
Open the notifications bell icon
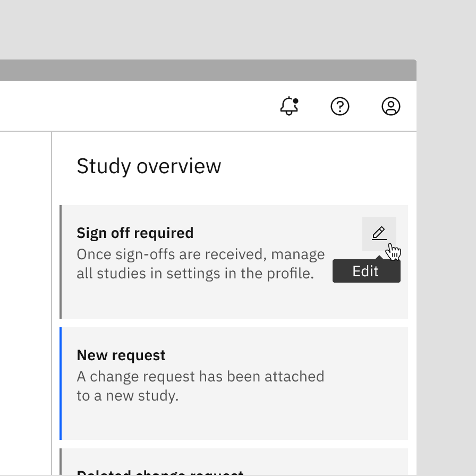(x=288, y=106)
